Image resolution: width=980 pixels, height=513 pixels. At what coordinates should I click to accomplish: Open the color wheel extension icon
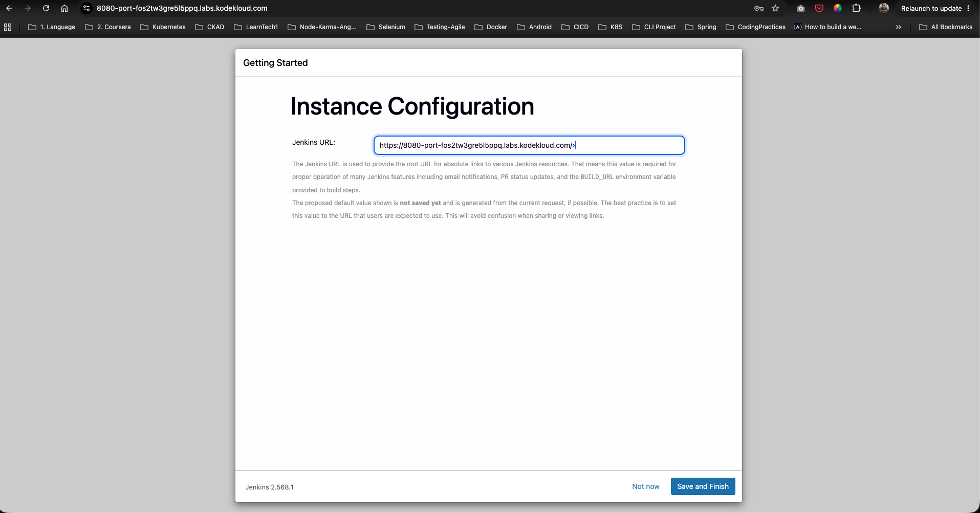coord(838,8)
